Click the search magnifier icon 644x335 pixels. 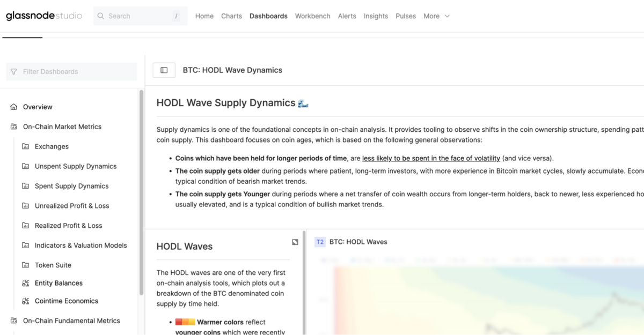[100, 16]
